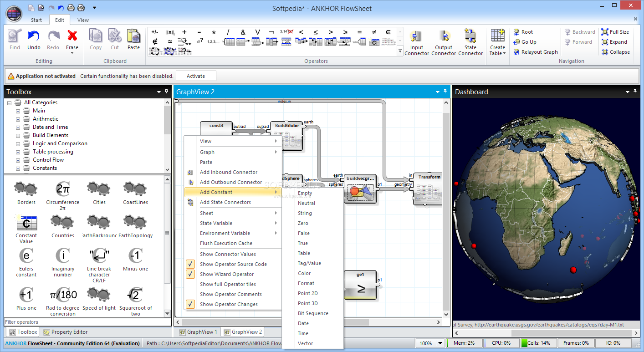Screen dimensions: 644x352
Task: Select the Squareroot of two operator
Action: pyautogui.click(x=135, y=295)
